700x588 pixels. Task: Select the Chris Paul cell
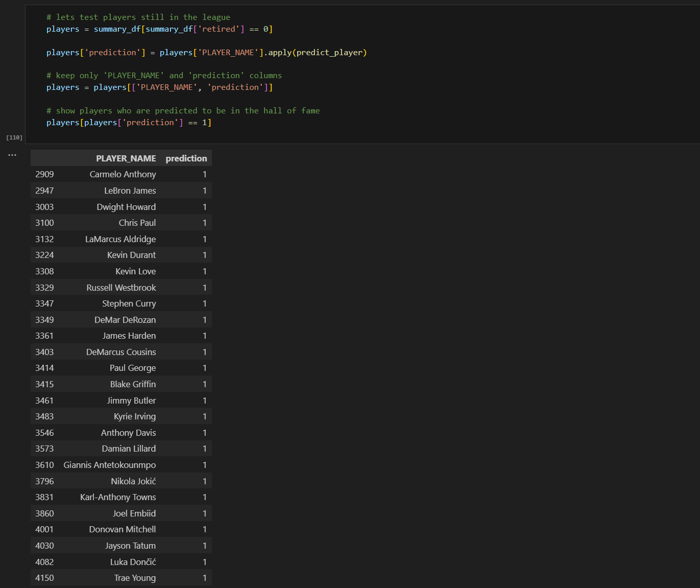137,223
